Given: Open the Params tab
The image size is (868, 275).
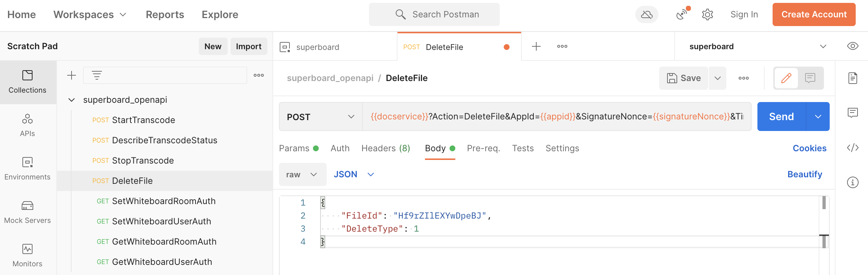Looking at the screenshot, I should 299,148.
